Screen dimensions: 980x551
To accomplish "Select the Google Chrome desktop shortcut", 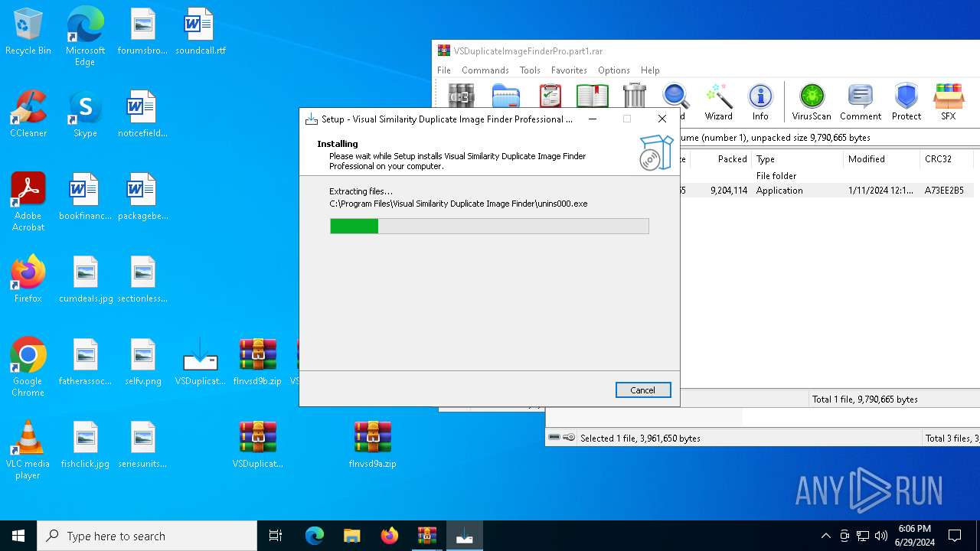I will [x=28, y=367].
